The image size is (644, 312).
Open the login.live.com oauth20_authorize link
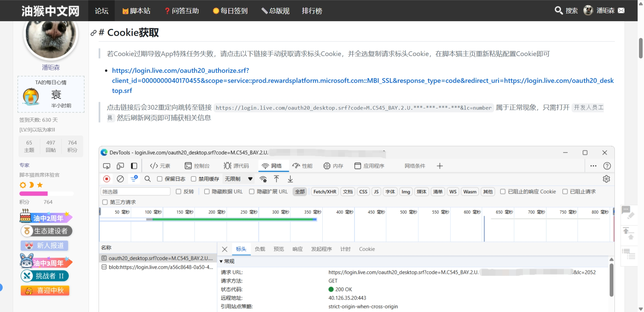tap(363, 80)
